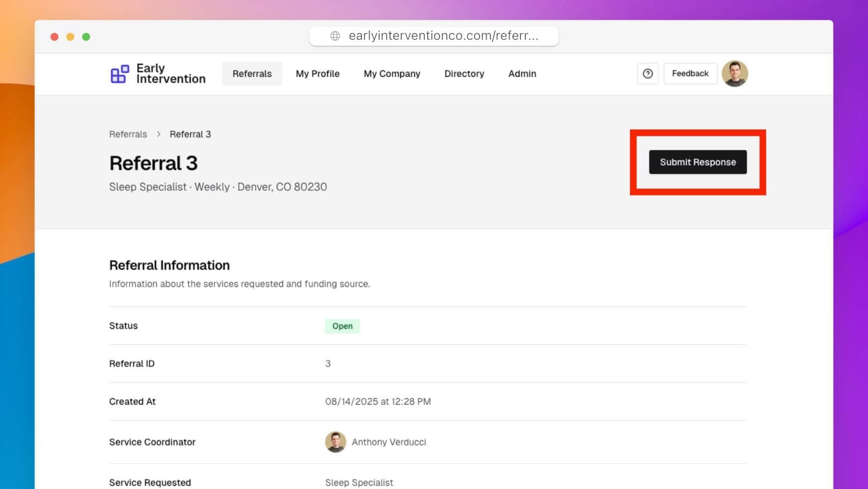Screen dimensions: 868x489
Task: Click the Open status badge
Action: 342,326
